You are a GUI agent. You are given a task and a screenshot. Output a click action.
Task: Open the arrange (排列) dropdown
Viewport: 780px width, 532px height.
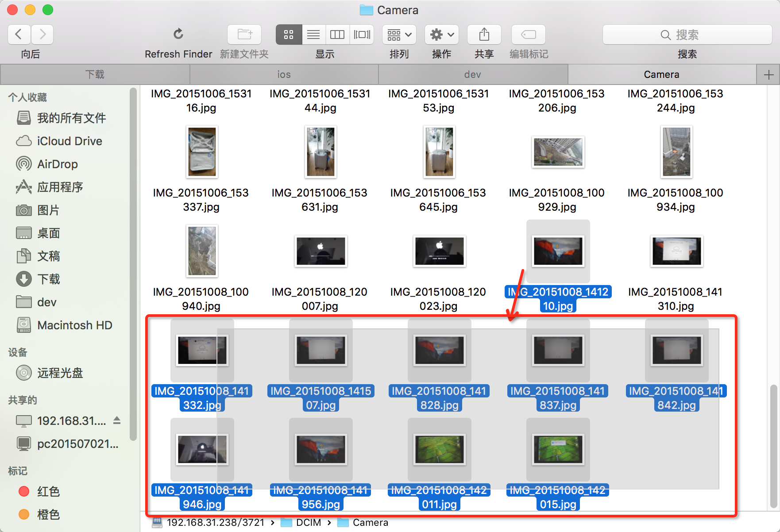(399, 35)
